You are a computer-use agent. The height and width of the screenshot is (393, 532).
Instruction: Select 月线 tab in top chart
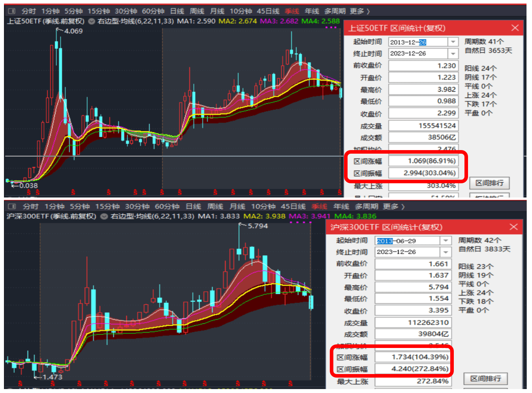tap(217, 11)
